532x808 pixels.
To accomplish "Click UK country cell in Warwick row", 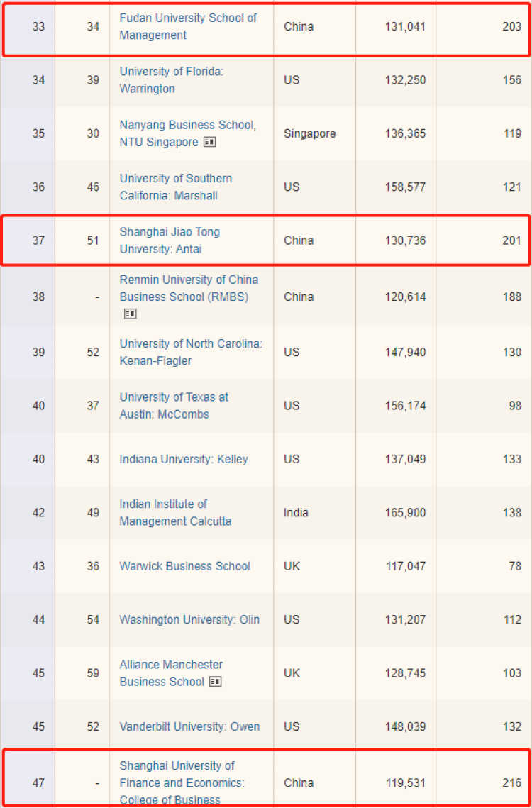I will pyautogui.click(x=292, y=566).
